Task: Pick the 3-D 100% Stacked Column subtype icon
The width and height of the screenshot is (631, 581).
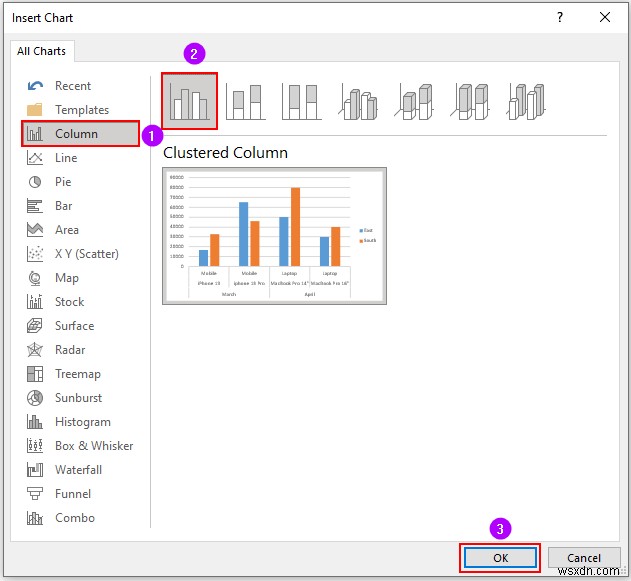Action: point(470,101)
